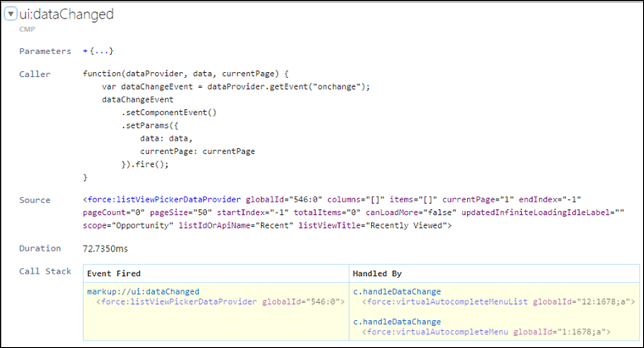This screenshot has width=644, height=348.
Task: Click the Duration value 72.7350ms
Action: coord(105,249)
